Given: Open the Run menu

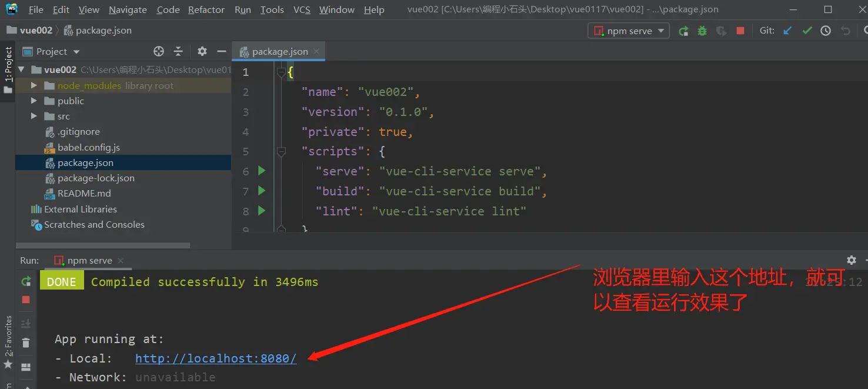Looking at the screenshot, I should tap(243, 9).
